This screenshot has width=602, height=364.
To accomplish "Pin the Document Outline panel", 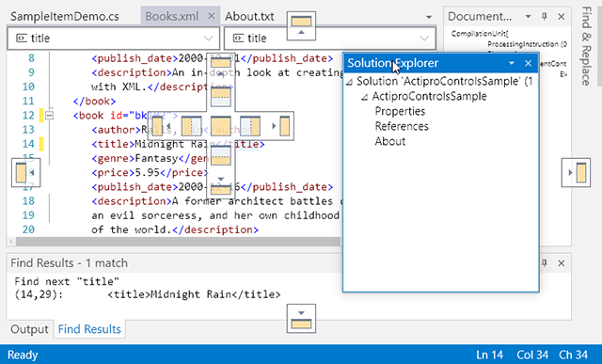I will click(x=545, y=17).
